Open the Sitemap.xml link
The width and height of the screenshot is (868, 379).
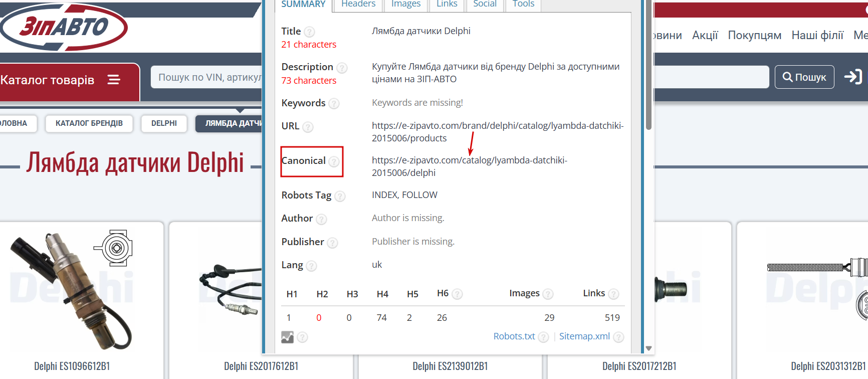584,336
